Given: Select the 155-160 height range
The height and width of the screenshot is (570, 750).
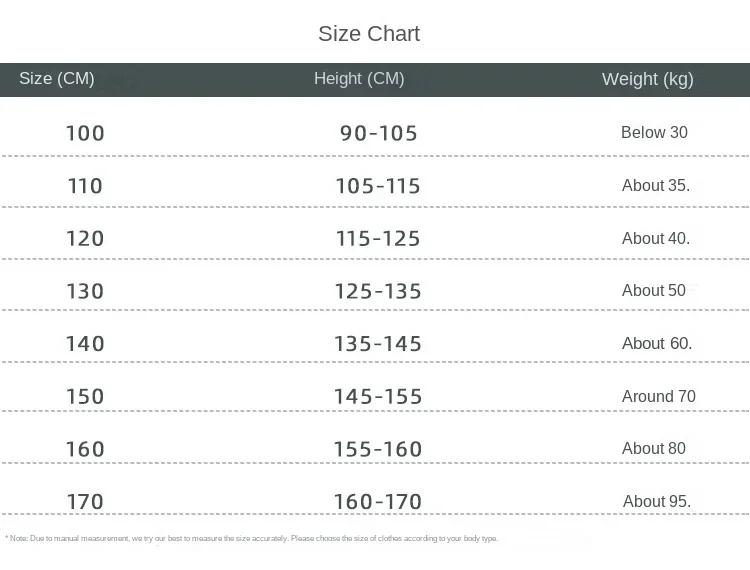Looking at the screenshot, I should 378,449.
